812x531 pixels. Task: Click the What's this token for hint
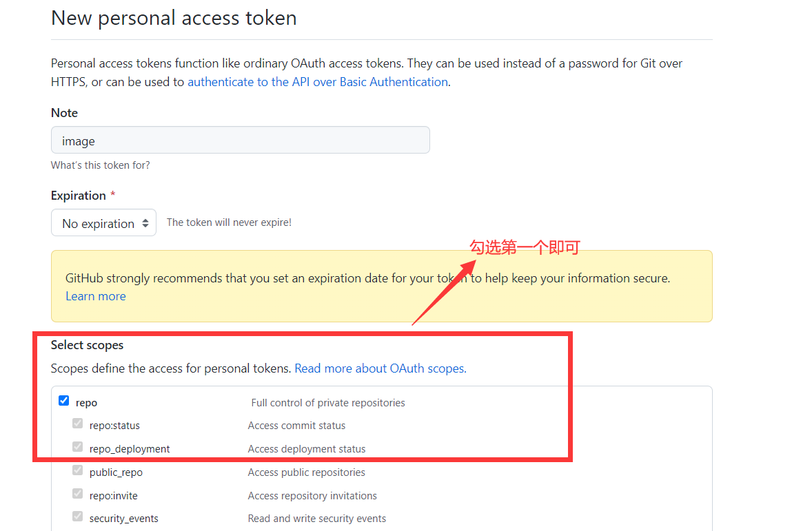(101, 165)
